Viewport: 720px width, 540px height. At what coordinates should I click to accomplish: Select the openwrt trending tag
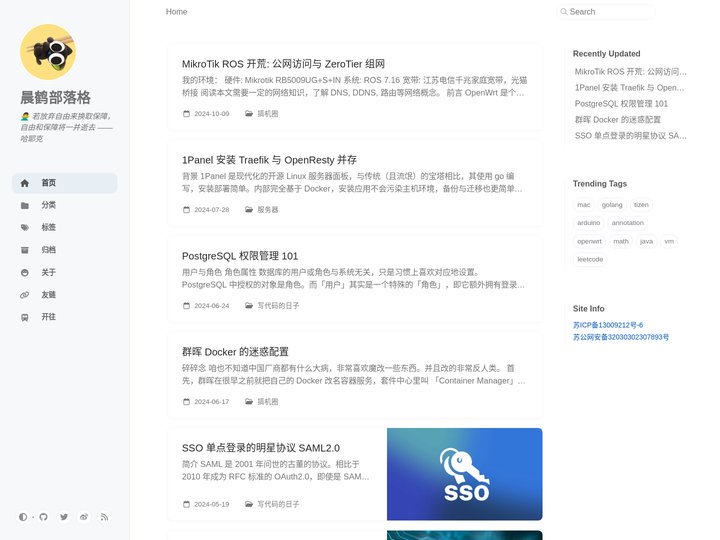click(x=590, y=241)
